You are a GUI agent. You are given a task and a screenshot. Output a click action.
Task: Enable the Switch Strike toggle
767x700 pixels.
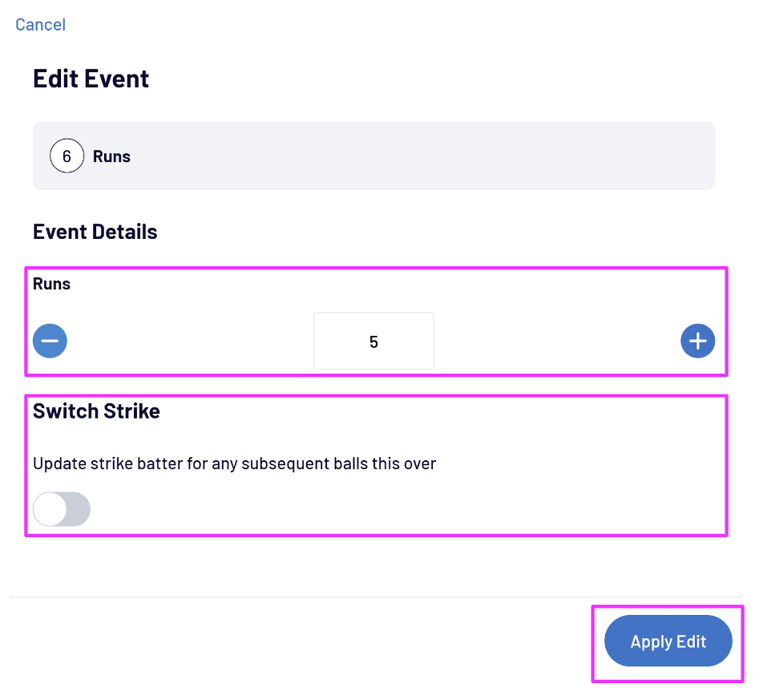pyautogui.click(x=62, y=509)
